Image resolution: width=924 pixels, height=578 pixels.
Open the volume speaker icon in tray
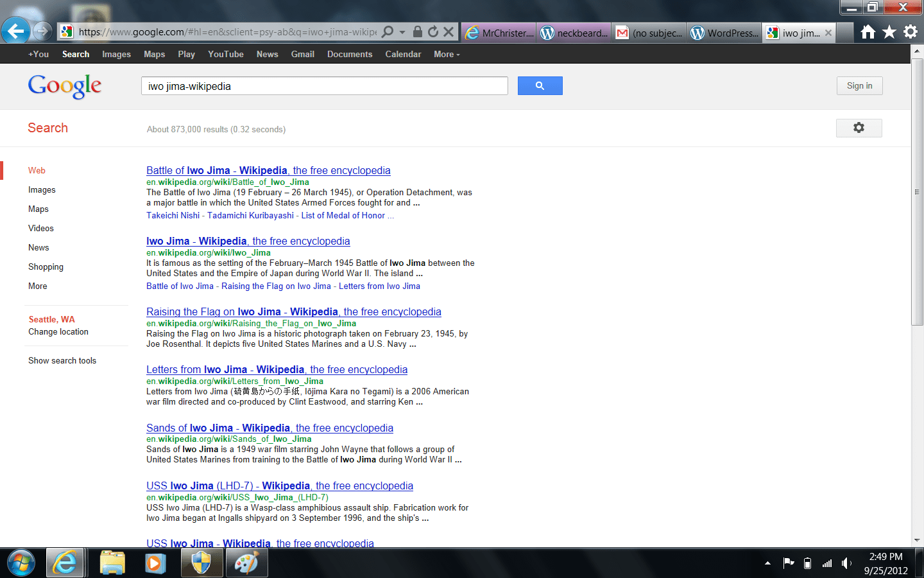[846, 563]
